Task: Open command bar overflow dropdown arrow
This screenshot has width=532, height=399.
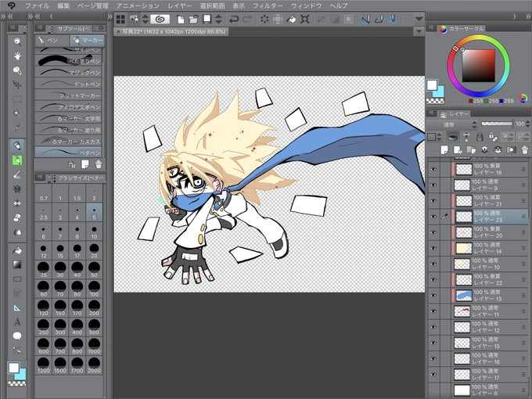Action: click(x=419, y=19)
